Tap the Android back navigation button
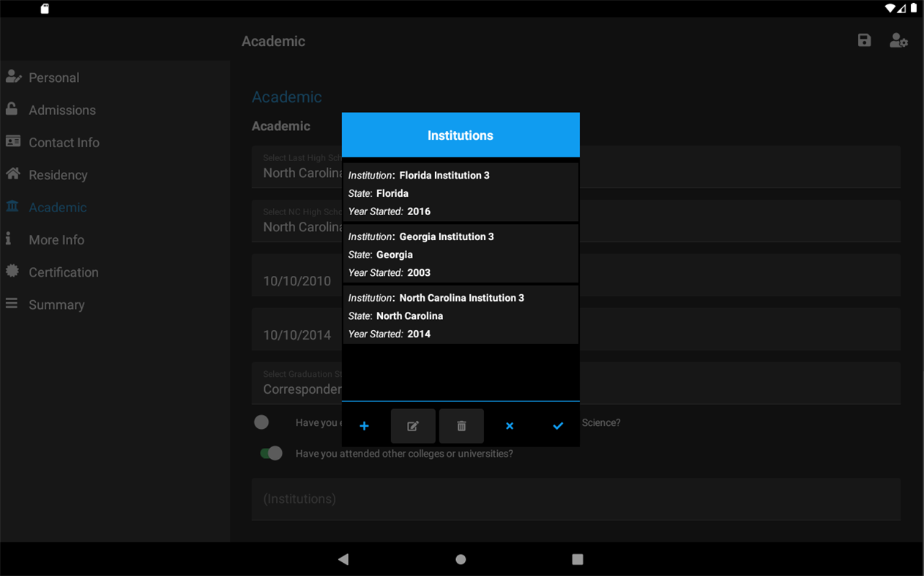The height and width of the screenshot is (576, 924). coord(343,559)
